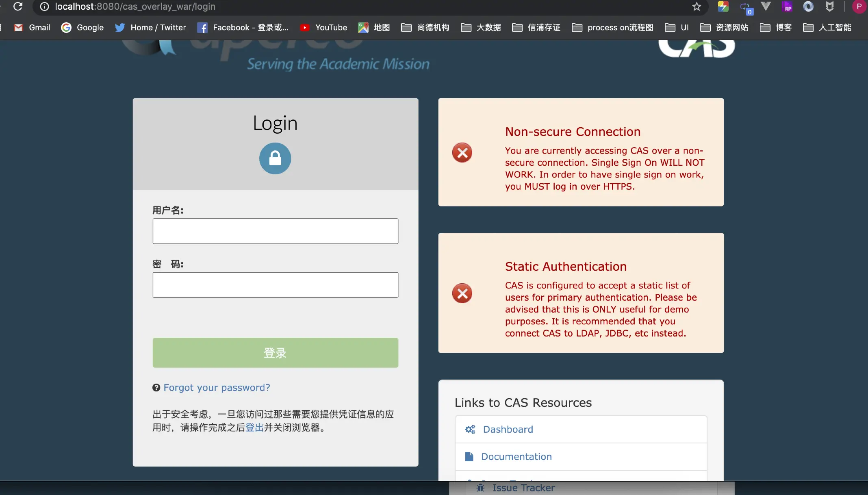Screen dimensions: 868x495
Task: Focus the 用户名 username input field
Action: 275,231
